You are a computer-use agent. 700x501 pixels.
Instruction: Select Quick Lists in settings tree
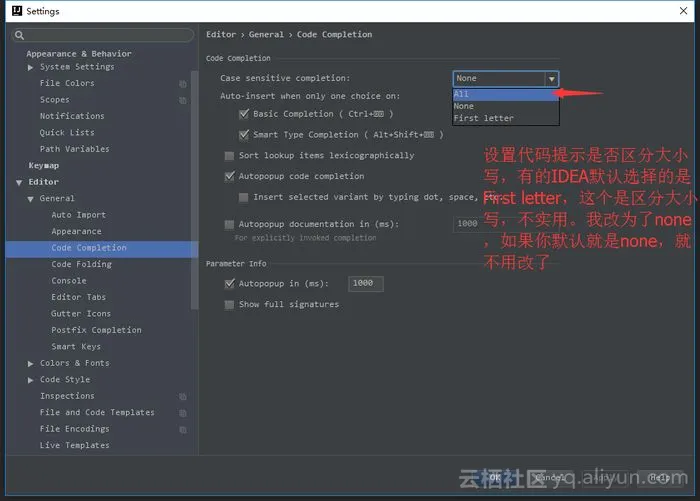click(67, 133)
